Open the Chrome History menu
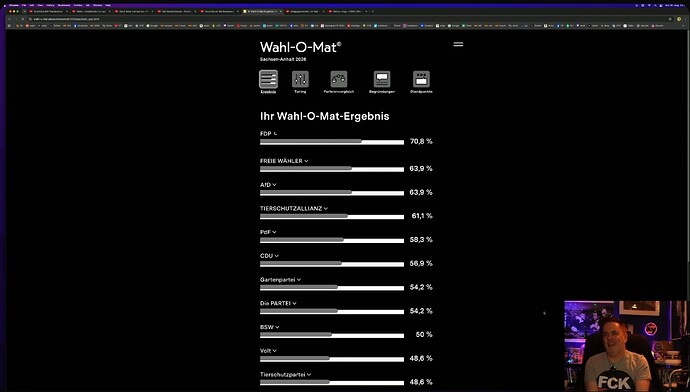690x392 pixels. click(50, 5)
